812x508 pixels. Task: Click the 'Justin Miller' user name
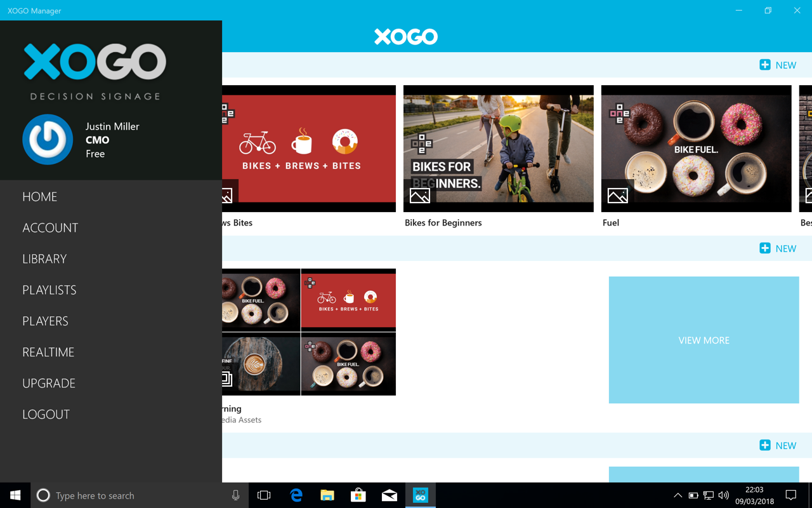(112, 126)
